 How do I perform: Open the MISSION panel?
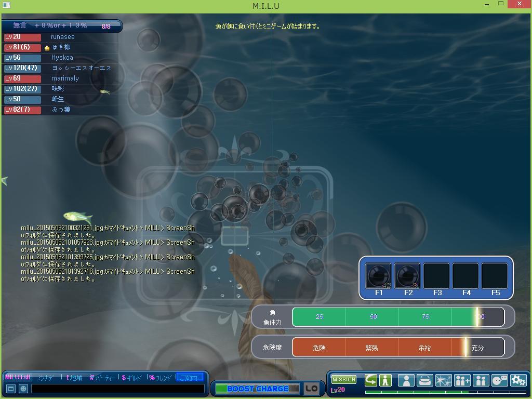click(x=344, y=380)
